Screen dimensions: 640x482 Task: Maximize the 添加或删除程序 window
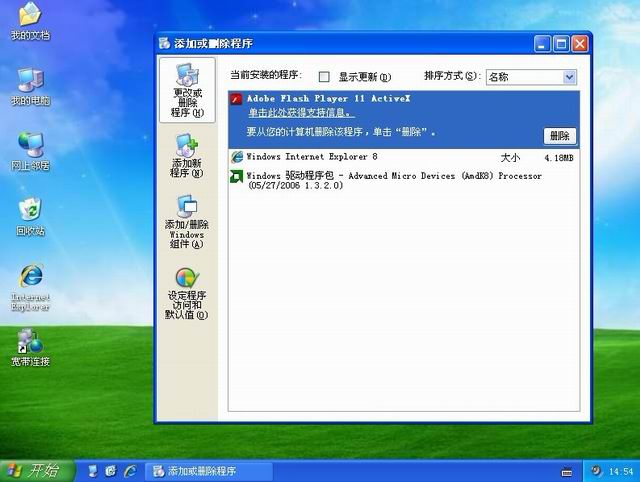[561, 44]
